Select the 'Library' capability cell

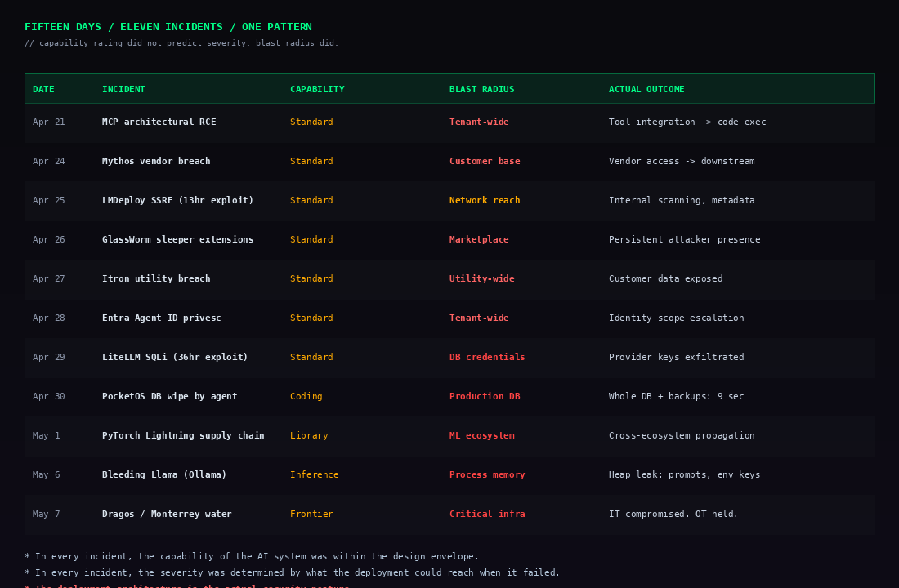click(309, 435)
